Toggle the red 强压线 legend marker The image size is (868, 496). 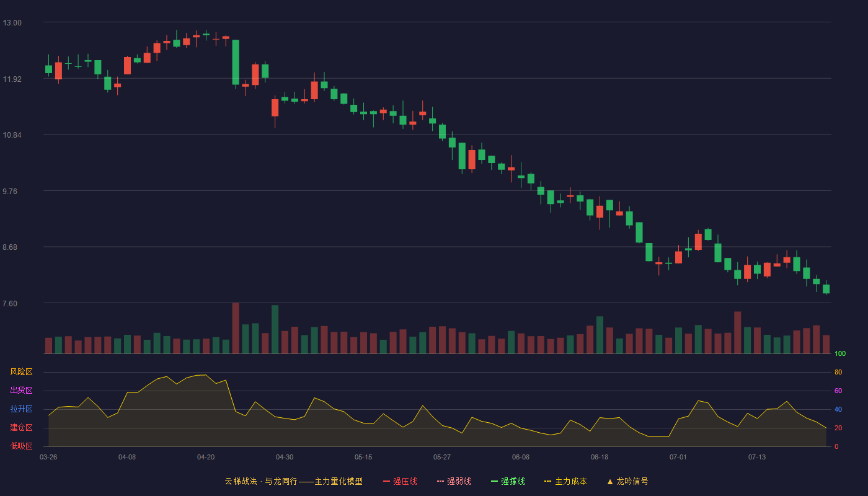click(x=386, y=481)
